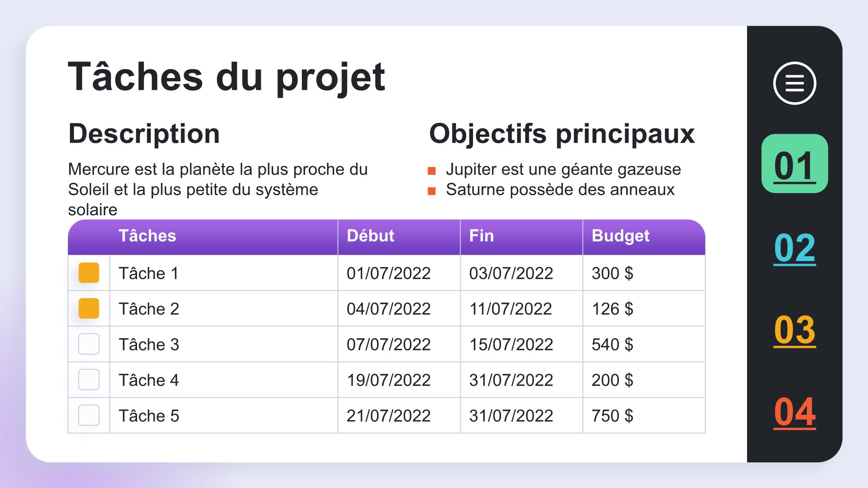Open section 04 link
This screenshot has width=868, height=488.
pyautogui.click(x=794, y=412)
